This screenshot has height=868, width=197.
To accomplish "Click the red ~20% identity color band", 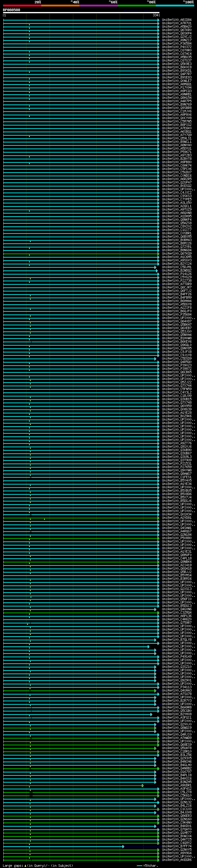I will tap(22, 6).
